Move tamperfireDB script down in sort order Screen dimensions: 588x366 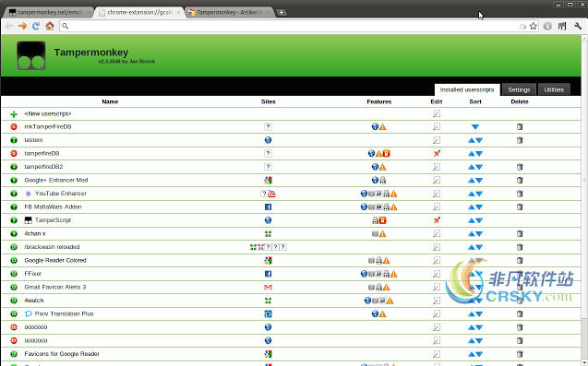tap(479, 154)
